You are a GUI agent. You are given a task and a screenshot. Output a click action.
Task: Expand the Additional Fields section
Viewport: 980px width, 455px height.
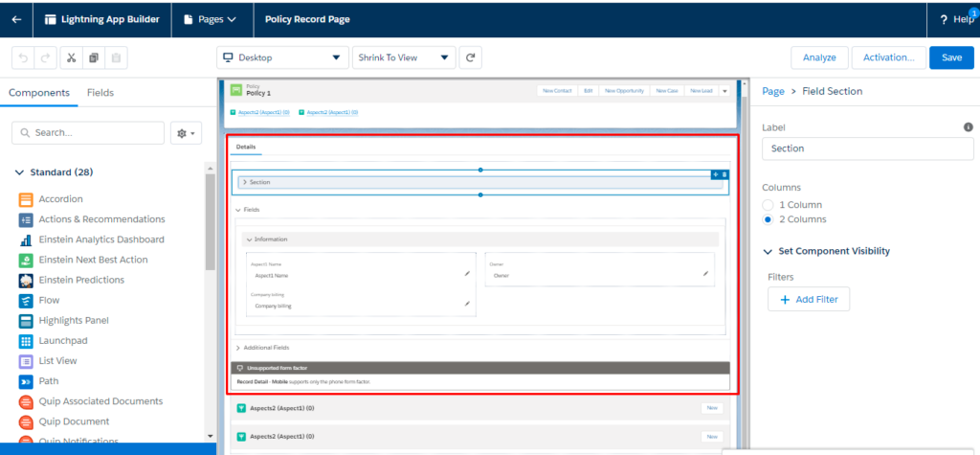pyautogui.click(x=238, y=348)
